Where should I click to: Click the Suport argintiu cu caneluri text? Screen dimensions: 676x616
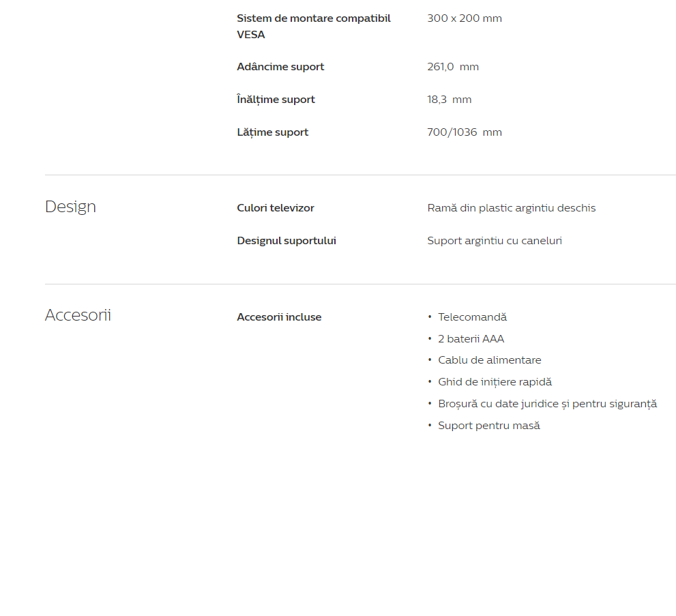(x=495, y=241)
